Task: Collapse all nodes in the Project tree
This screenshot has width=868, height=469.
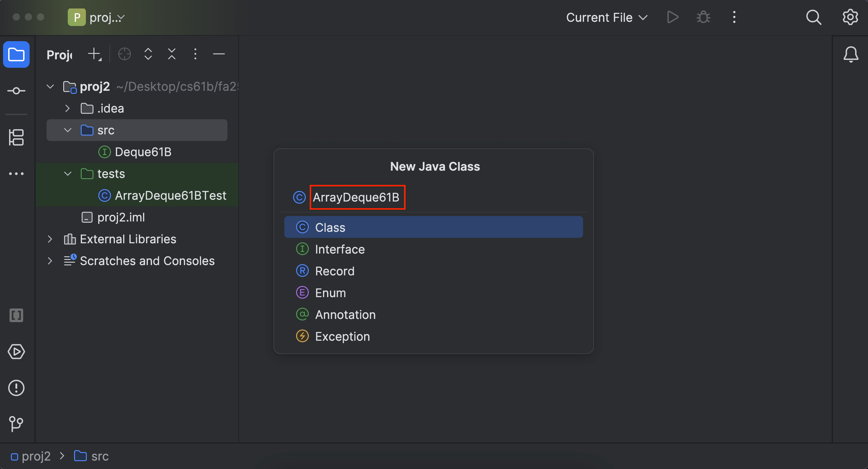Action: click(x=171, y=54)
